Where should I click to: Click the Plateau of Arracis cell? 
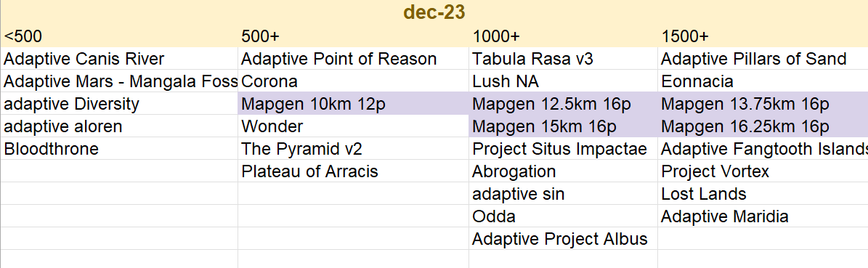(353, 171)
